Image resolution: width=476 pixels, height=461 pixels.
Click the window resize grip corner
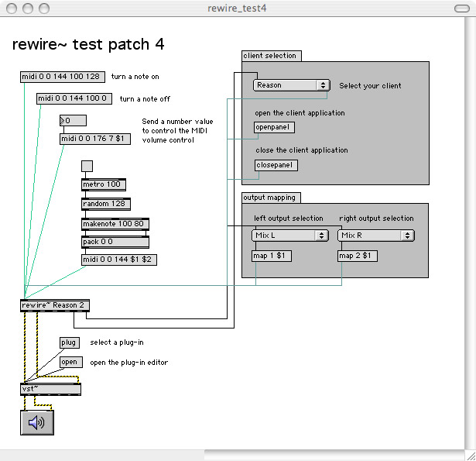(x=471, y=456)
